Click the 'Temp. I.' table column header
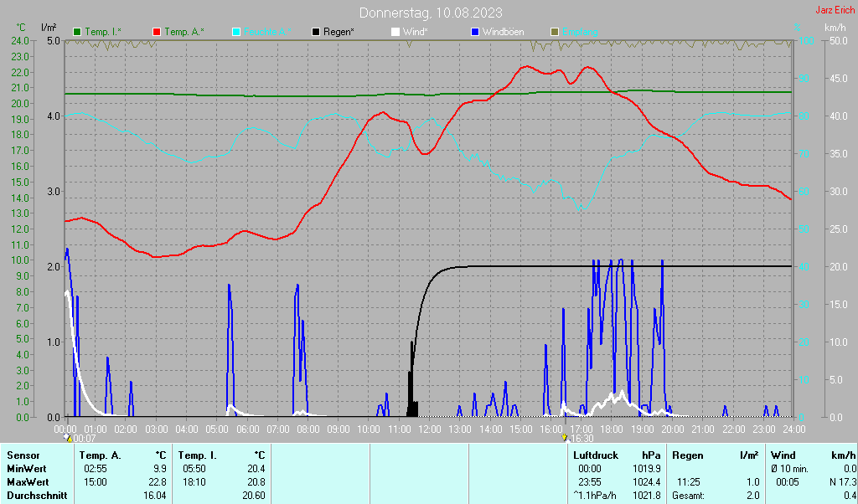858x504 pixels. click(198, 455)
